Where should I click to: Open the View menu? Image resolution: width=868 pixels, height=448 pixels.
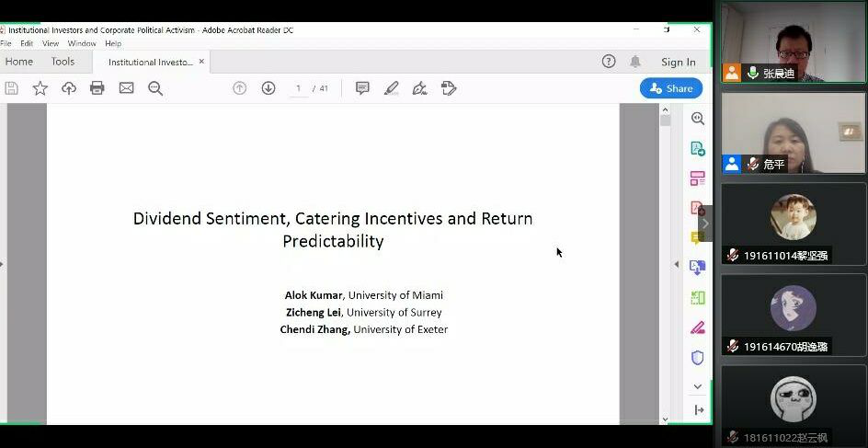click(51, 43)
